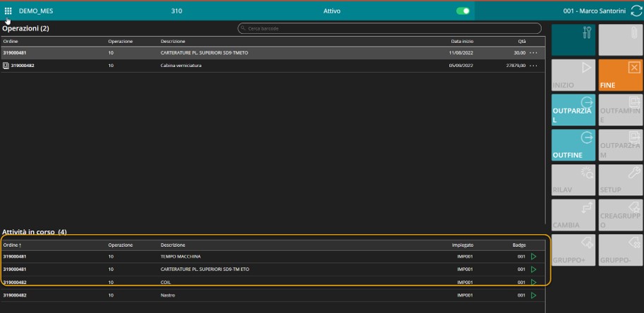Click the GRUPPO- tile
The image size is (644, 313).
pos(621,250)
